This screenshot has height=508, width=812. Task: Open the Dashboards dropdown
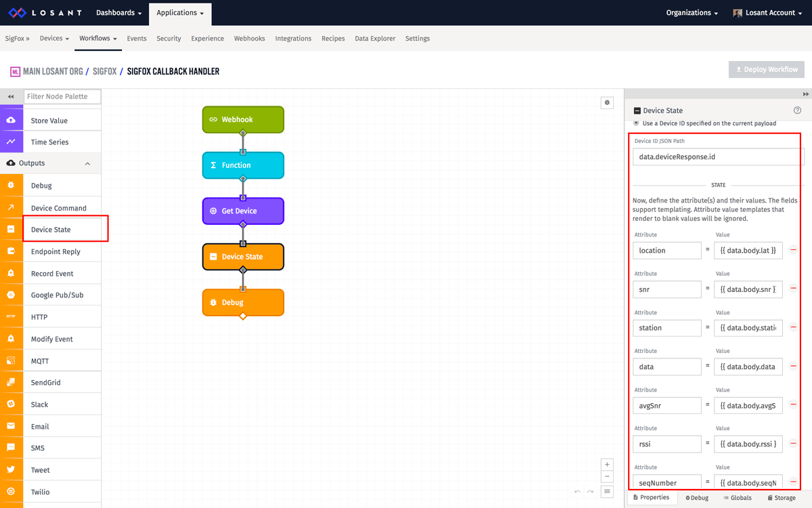[x=119, y=13]
